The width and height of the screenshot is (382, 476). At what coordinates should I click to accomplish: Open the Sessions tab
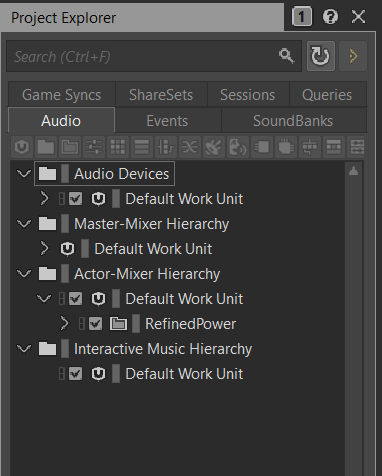pyautogui.click(x=248, y=95)
